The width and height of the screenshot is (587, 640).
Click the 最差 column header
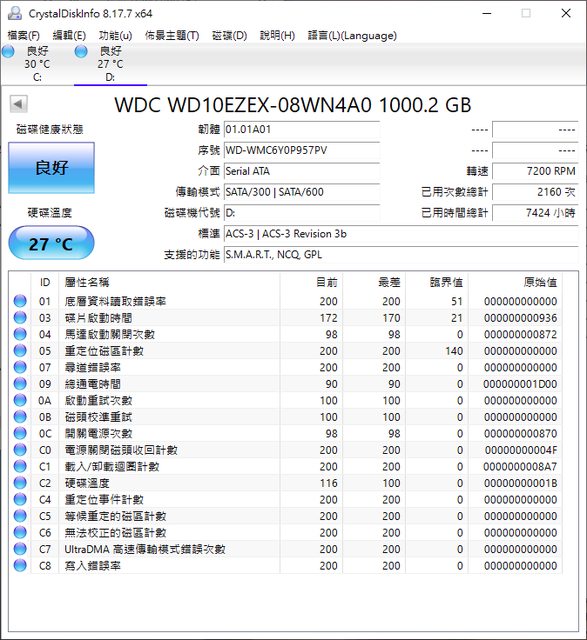[x=374, y=282]
